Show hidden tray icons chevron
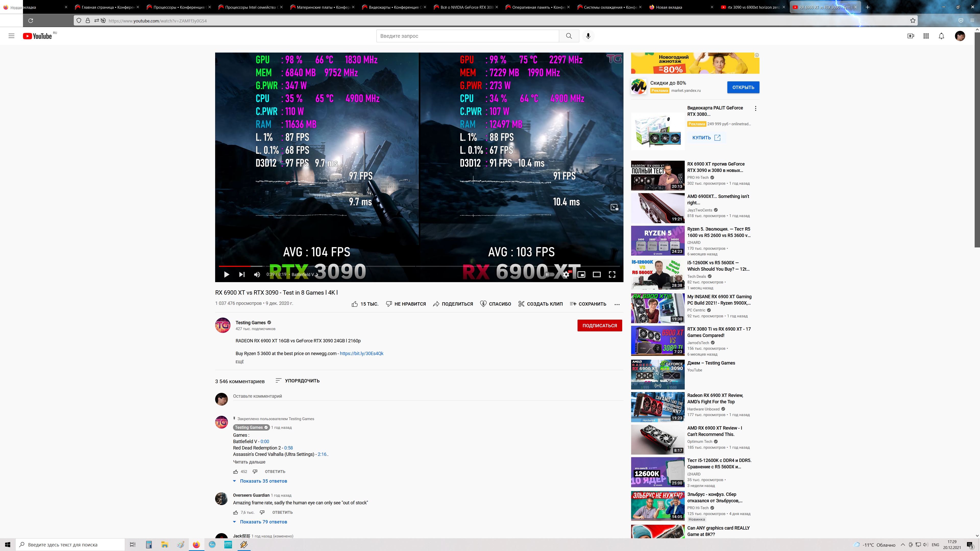Screen dimensions: 980x551 pyautogui.click(x=903, y=545)
